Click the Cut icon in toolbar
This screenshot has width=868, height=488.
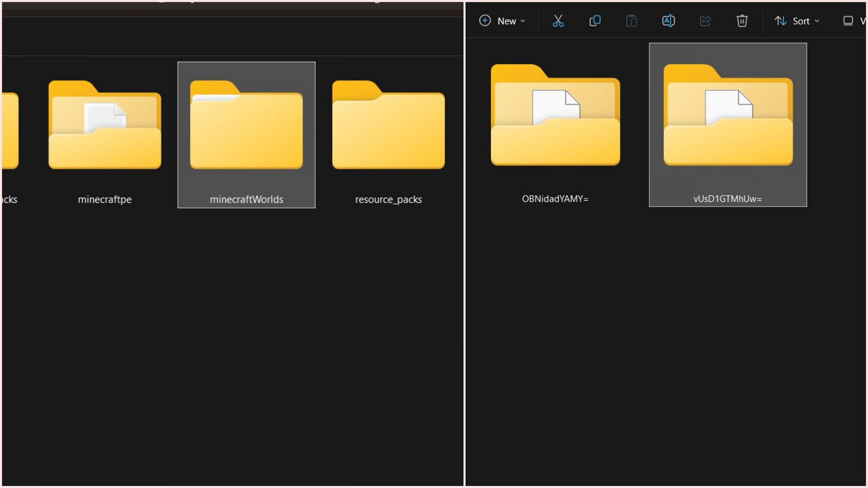tap(558, 20)
